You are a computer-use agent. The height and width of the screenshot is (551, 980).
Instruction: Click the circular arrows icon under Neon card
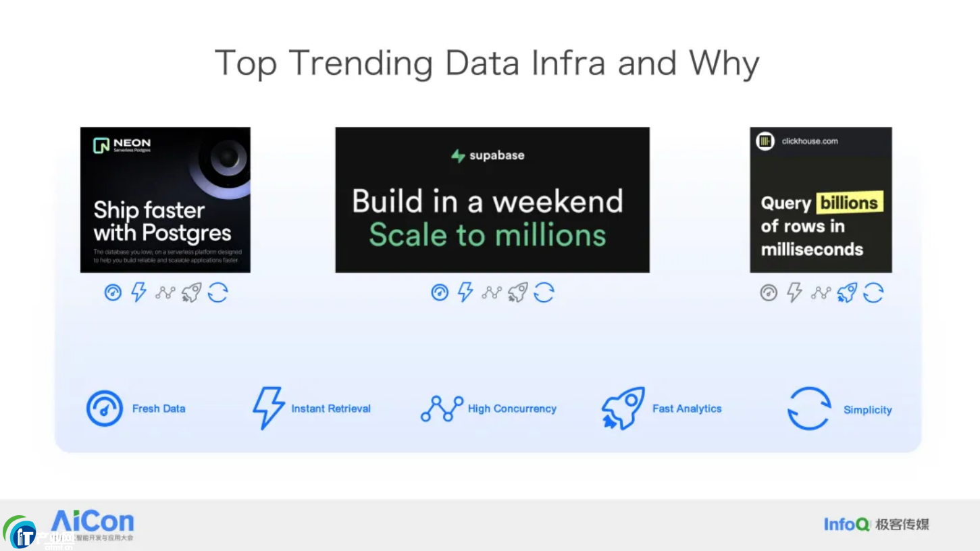tap(217, 292)
